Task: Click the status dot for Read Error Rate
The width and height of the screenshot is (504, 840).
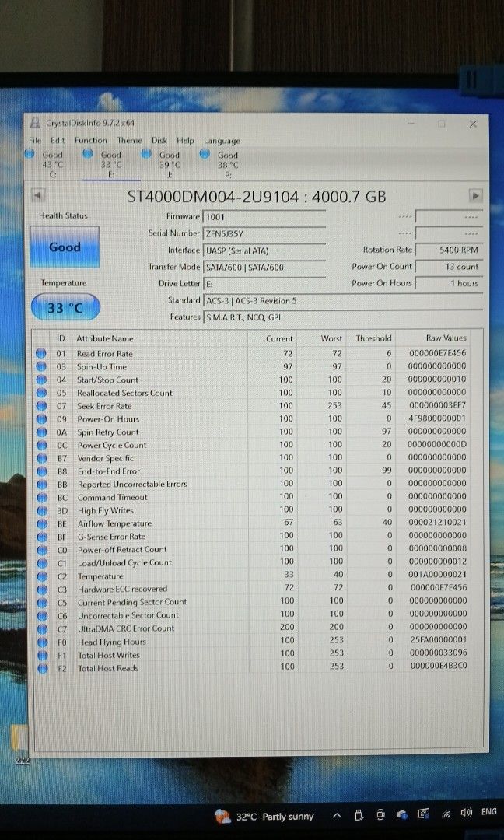Action: [40, 354]
